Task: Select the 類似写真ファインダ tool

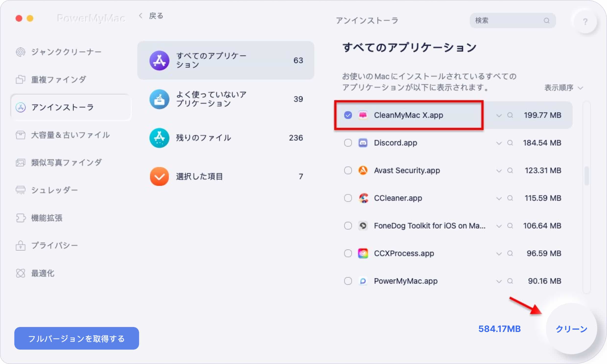Action: (66, 162)
